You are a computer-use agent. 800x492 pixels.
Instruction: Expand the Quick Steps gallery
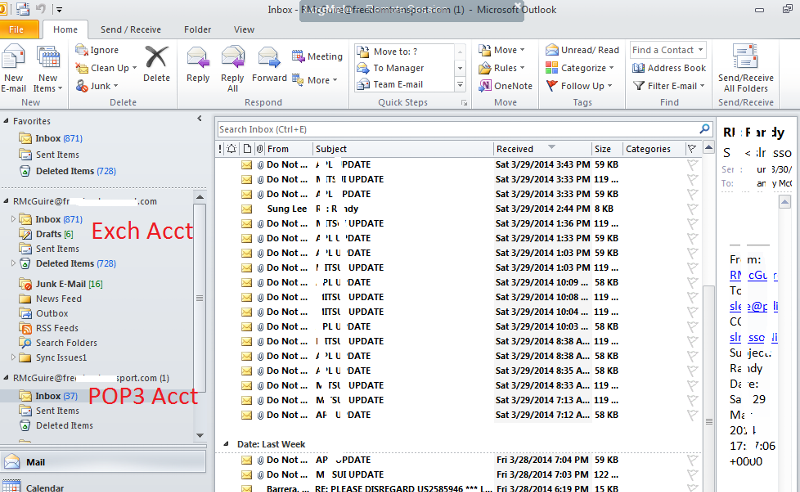tap(460, 85)
